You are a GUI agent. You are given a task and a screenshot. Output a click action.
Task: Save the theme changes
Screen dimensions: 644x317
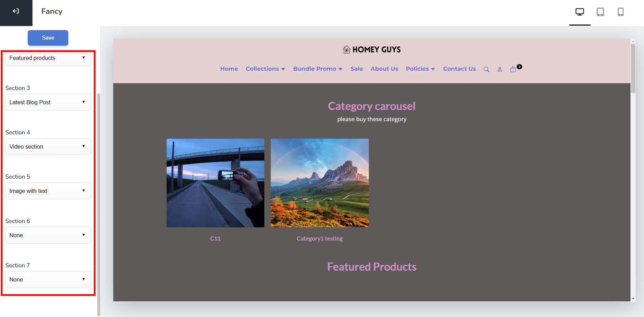(x=48, y=38)
